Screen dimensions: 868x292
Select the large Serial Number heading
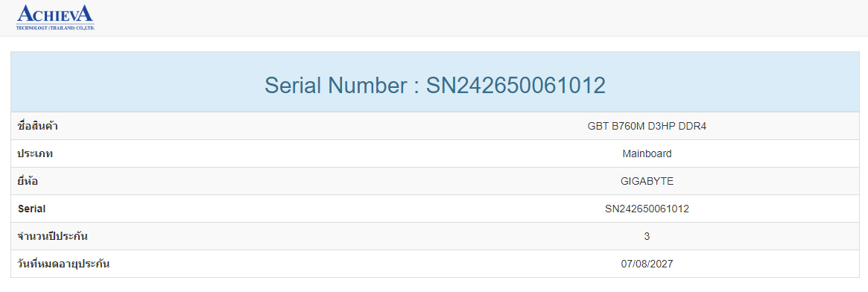tap(434, 85)
